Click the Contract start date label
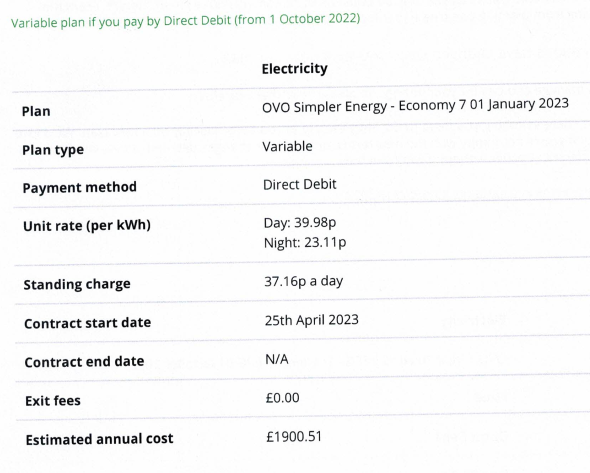590x473 pixels. [x=88, y=323]
